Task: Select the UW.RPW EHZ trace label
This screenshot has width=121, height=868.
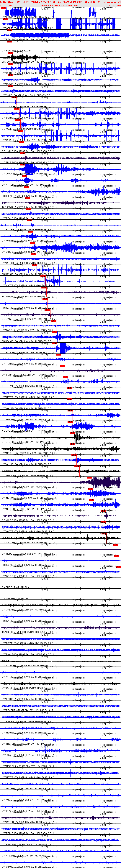Action: [x=27, y=844]
